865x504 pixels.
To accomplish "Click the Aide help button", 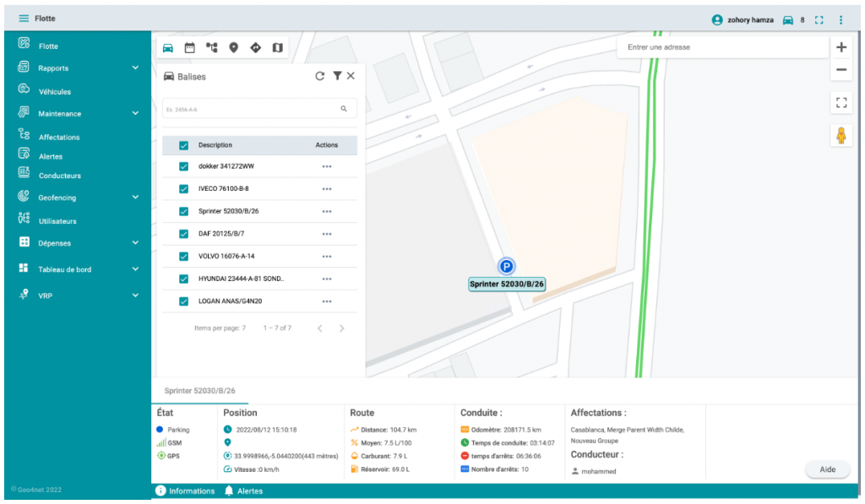I will coord(827,469).
